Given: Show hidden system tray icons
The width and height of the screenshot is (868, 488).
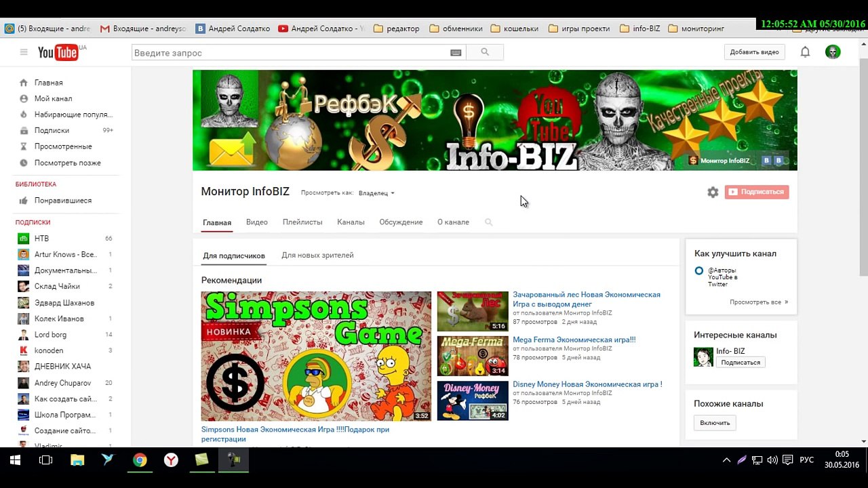Looking at the screenshot, I should 726,460.
